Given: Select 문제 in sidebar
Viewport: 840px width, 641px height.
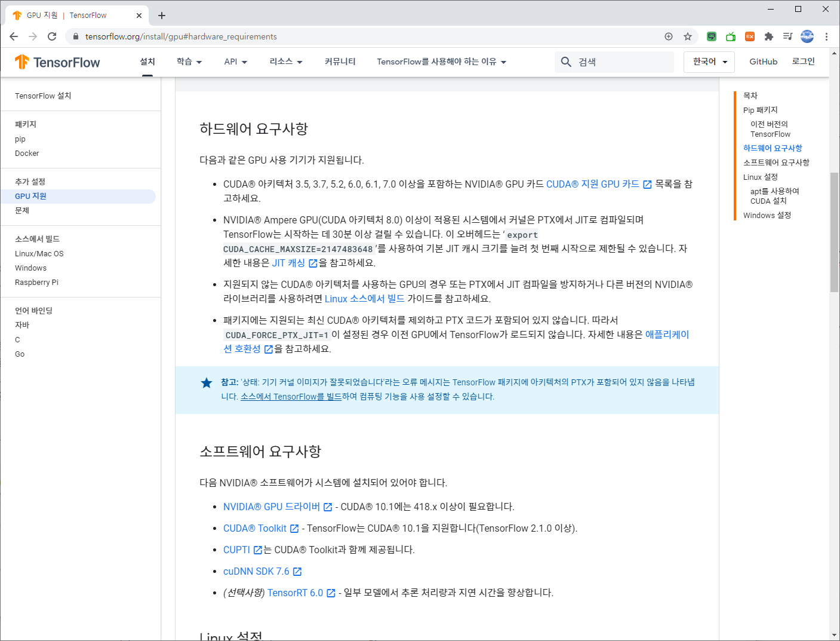Looking at the screenshot, I should pos(22,210).
